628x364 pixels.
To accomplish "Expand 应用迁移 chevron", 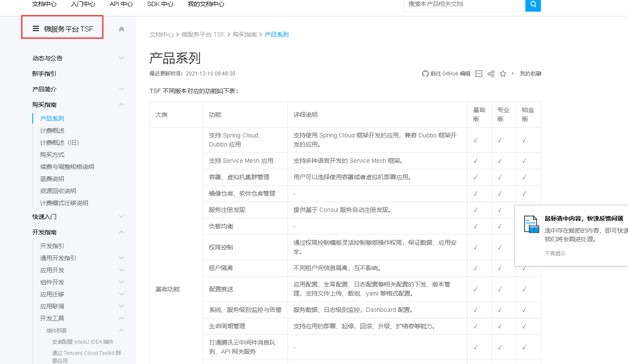I will (122, 294).
